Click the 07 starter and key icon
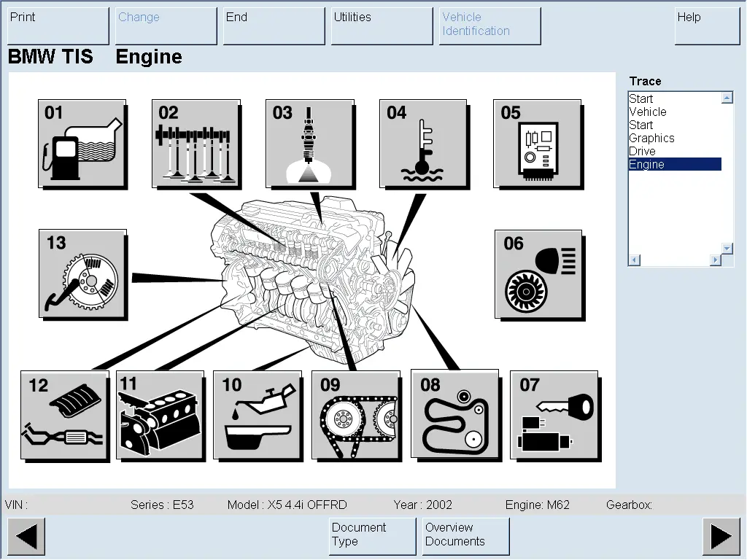Viewport: 747px width, 560px height. click(x=554, y=415)
